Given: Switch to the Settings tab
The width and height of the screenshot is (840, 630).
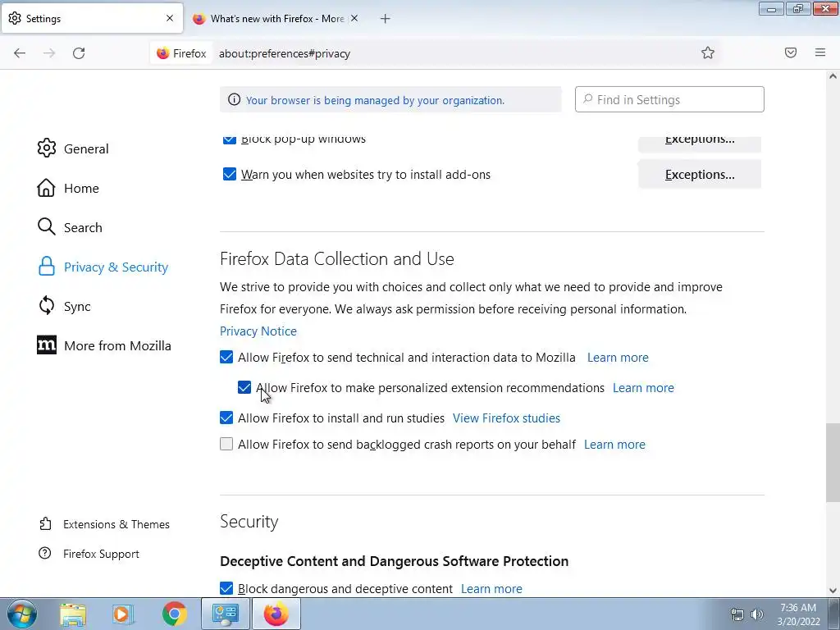Looking at the screenshot, I should pos(92,19).
